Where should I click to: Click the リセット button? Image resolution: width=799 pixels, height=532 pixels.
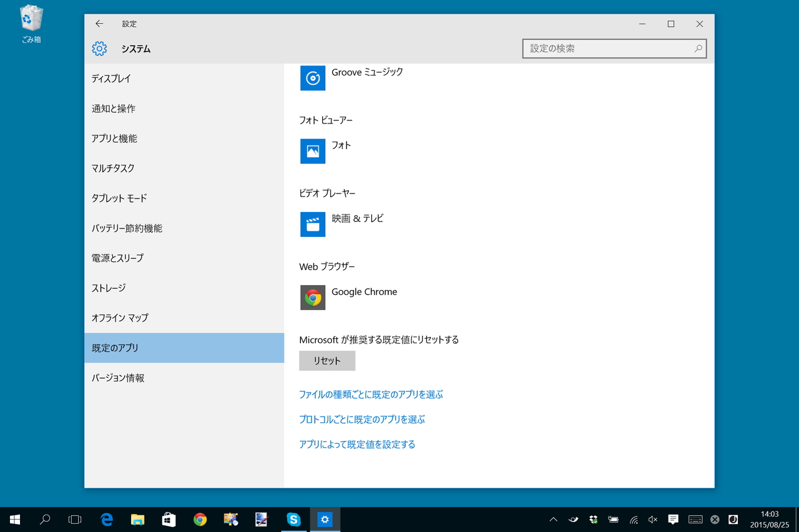pyautogui.click(x=327, y=360)
